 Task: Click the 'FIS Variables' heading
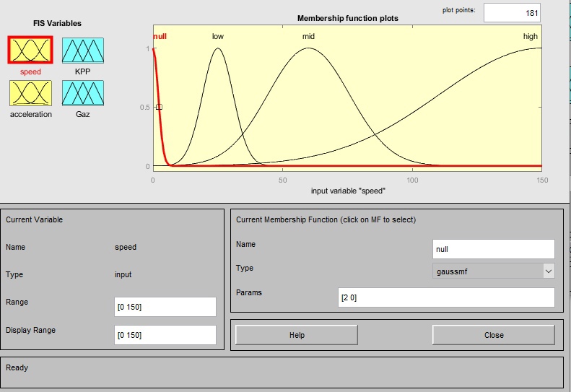tap(57, 23)
